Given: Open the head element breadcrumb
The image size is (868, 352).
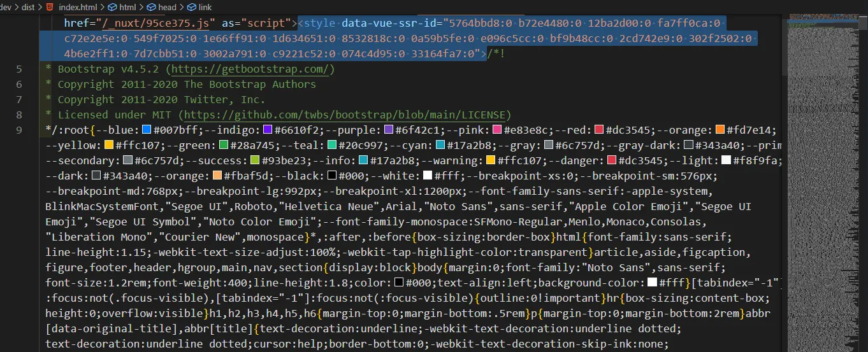Looking at the screenshot, I should pyautogui.click(x=168, y=7).
